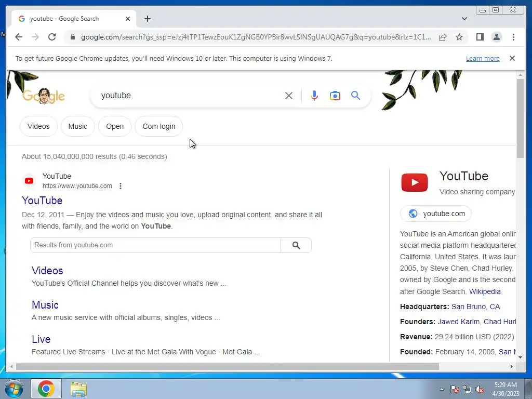
Task: Follow the Learn more link
Action: [483, 58]
